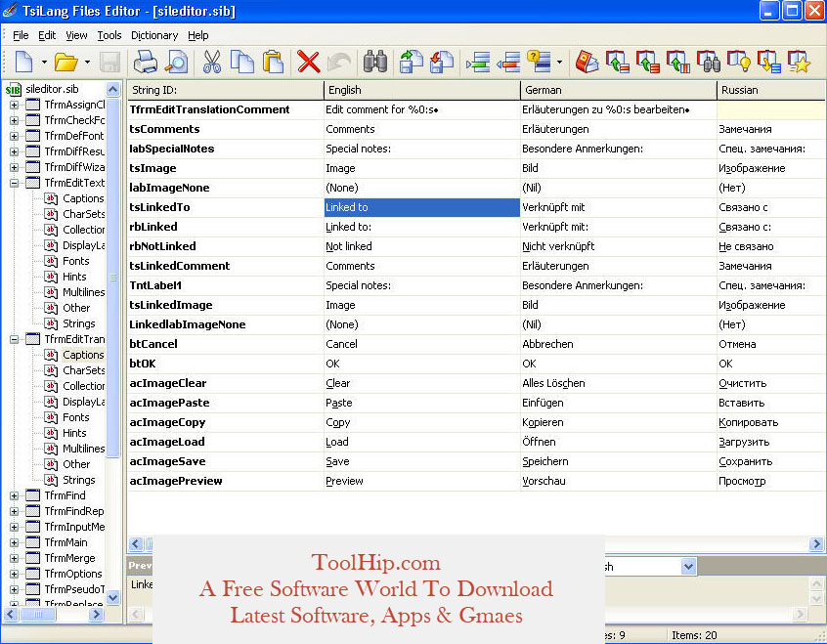The image size is (827, 644).
Task: Copy using the two-pages toolbar icon
Action: click(x=242, y=63)
